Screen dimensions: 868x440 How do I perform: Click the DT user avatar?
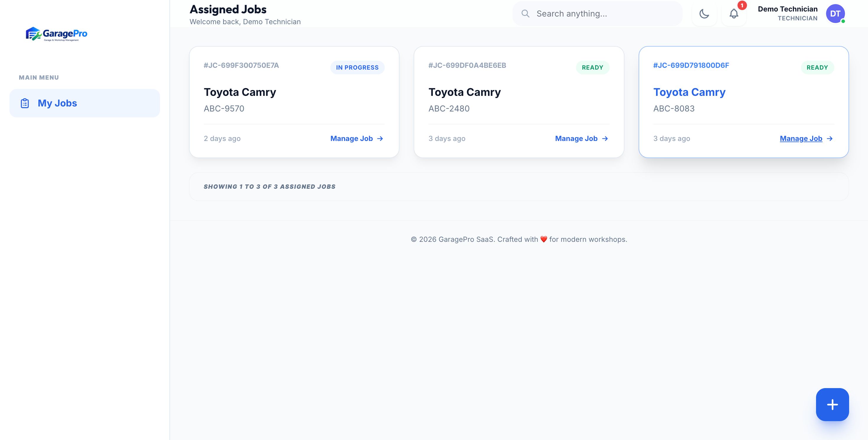coord(835,14)
